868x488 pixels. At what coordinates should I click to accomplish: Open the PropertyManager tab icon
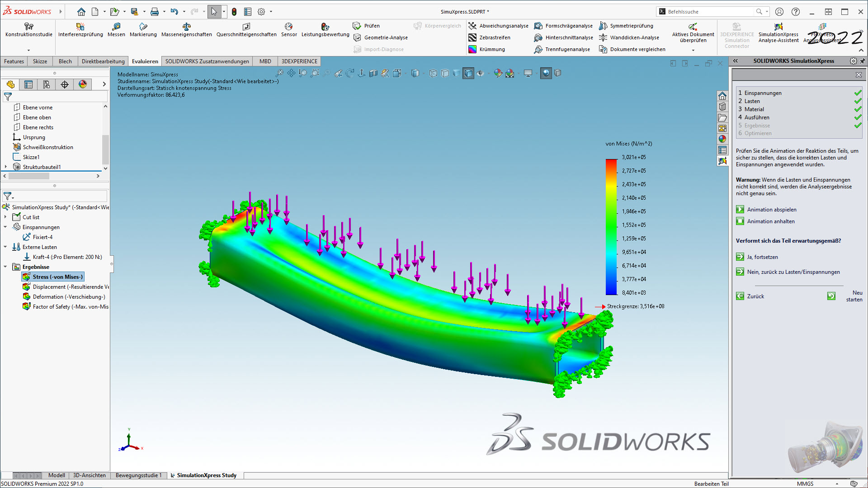pos(28,84)
